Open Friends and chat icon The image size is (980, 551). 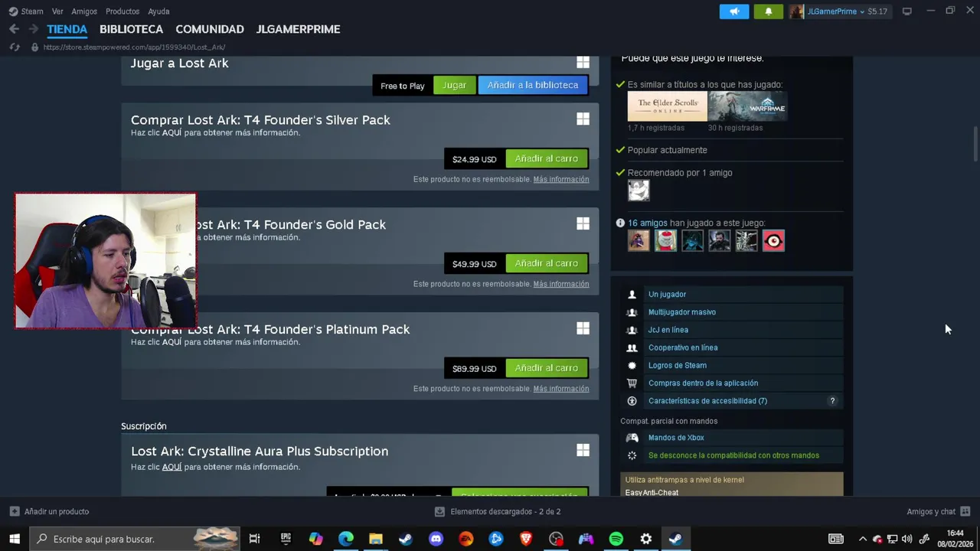[965, 511]
